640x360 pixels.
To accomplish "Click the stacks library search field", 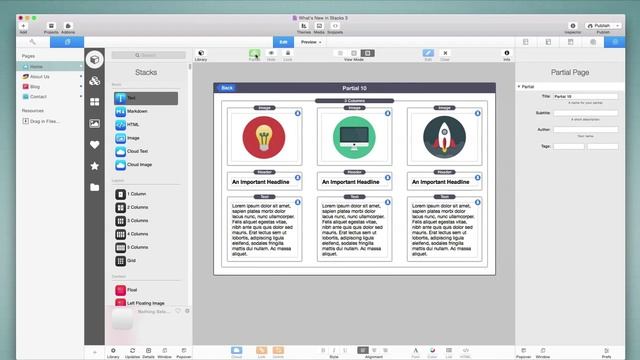I will pos(149,55).
